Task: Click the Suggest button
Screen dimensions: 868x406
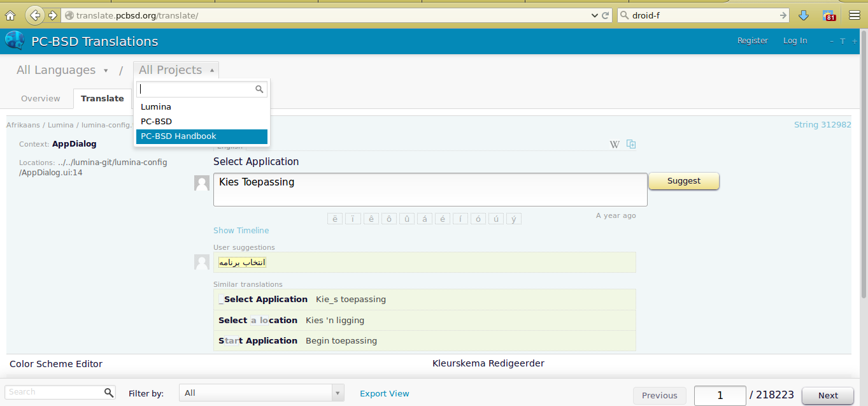Action: 684,181
